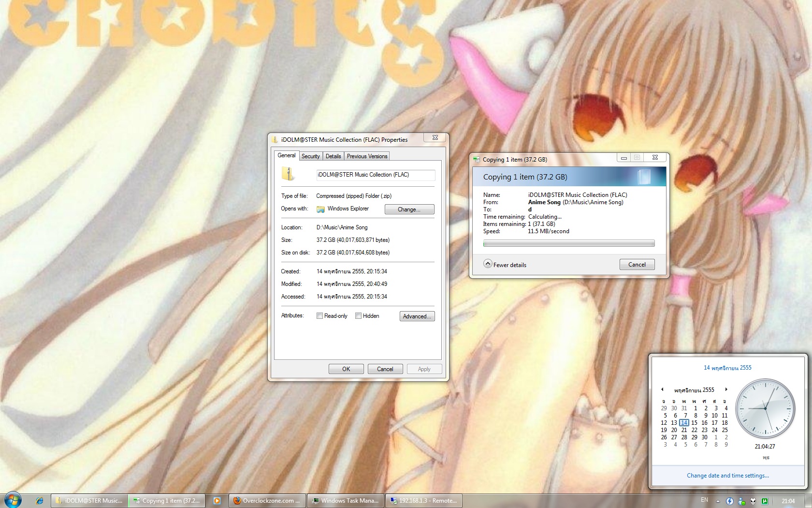Screen dimensions: 812x508
Task: Open the 192.168.1.3 Remote Desktop taskbar item
Action: point(423,501)
